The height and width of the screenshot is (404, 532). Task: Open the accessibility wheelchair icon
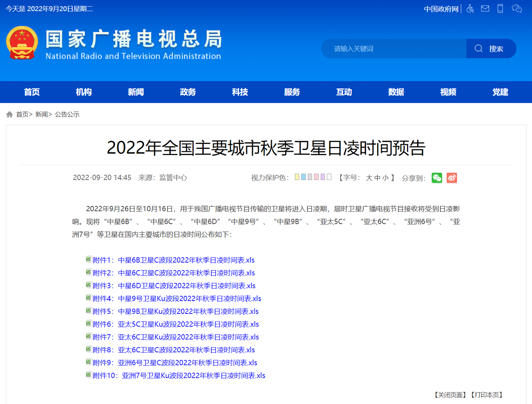pyautogui.click(x=470, y=8)
